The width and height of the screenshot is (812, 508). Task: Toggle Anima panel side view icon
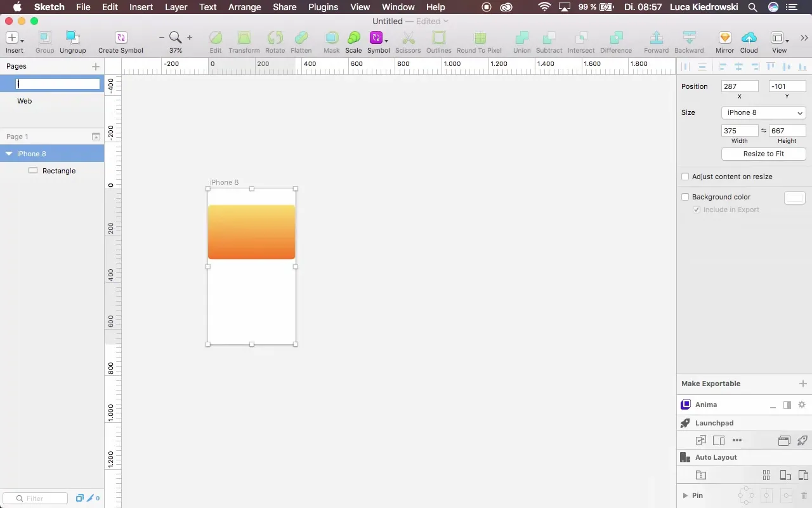coord(787,404)
